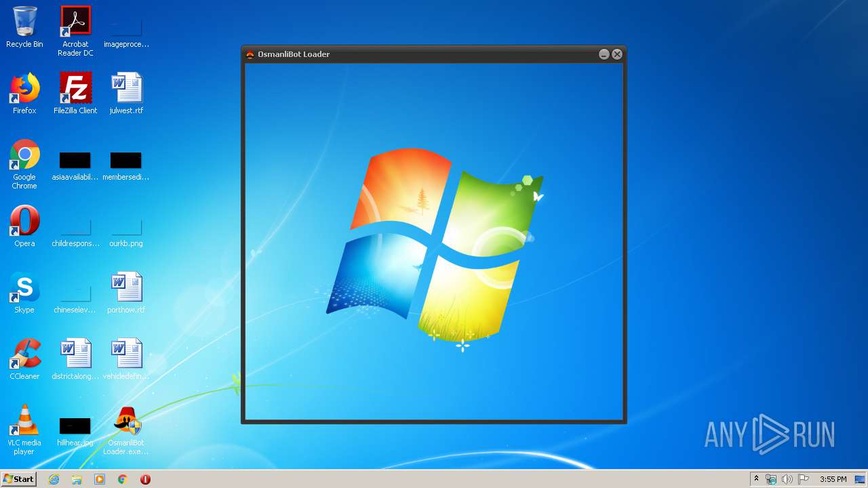The height and width of the screenshot is (488, 868).
Task: Click OsmanliBot Loader title bar icon
Action: (x=250, y=54)
